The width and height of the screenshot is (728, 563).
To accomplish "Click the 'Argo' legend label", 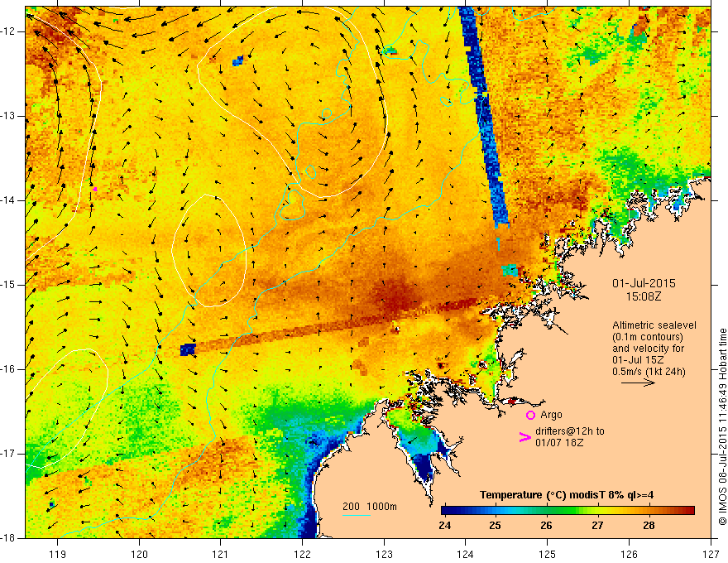I will click(551, 415).
